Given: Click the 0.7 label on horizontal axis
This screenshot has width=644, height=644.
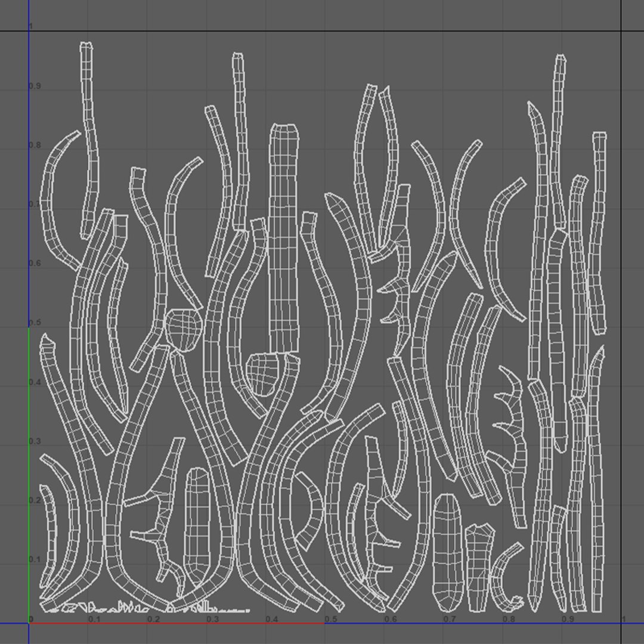Looking at the screenshot, I should click(x=450, y=619).
